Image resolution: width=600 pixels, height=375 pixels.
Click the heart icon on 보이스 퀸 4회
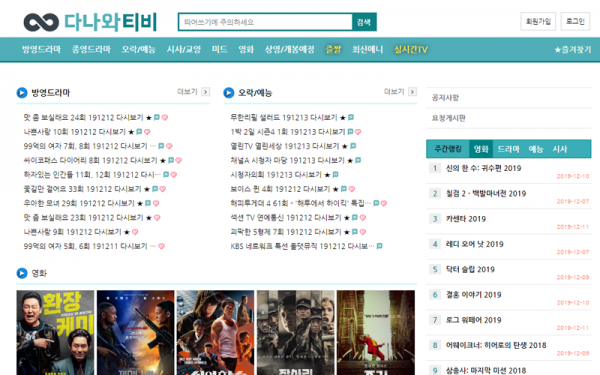352,189
